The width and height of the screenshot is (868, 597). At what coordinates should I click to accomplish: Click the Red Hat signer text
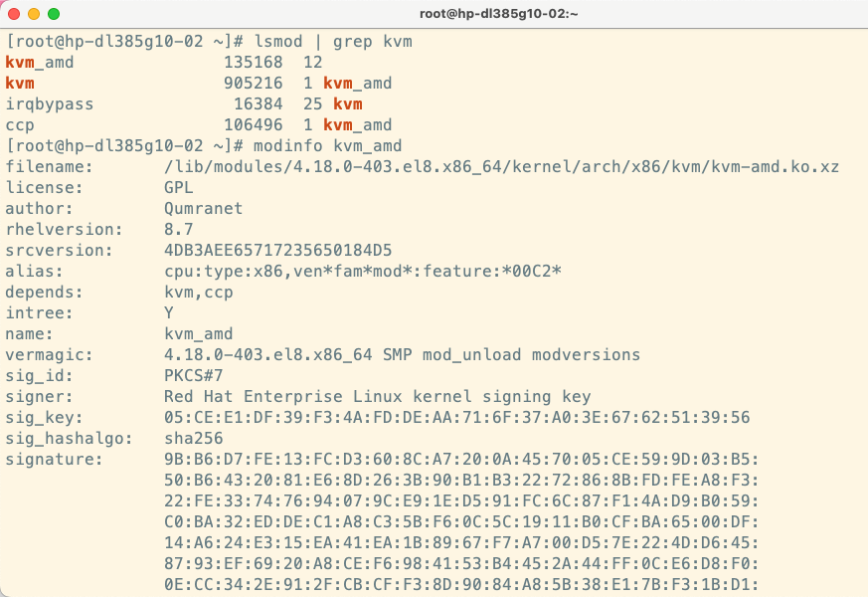click(378, 397)
